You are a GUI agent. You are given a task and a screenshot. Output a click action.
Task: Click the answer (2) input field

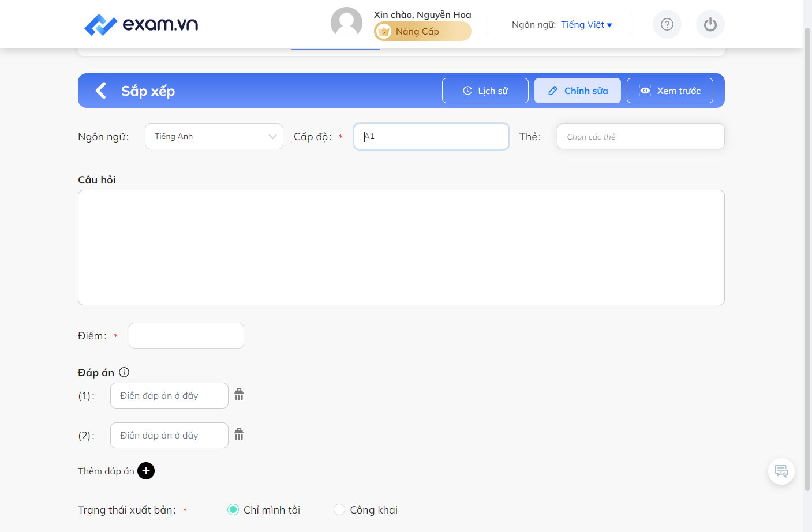click(169, 435)
